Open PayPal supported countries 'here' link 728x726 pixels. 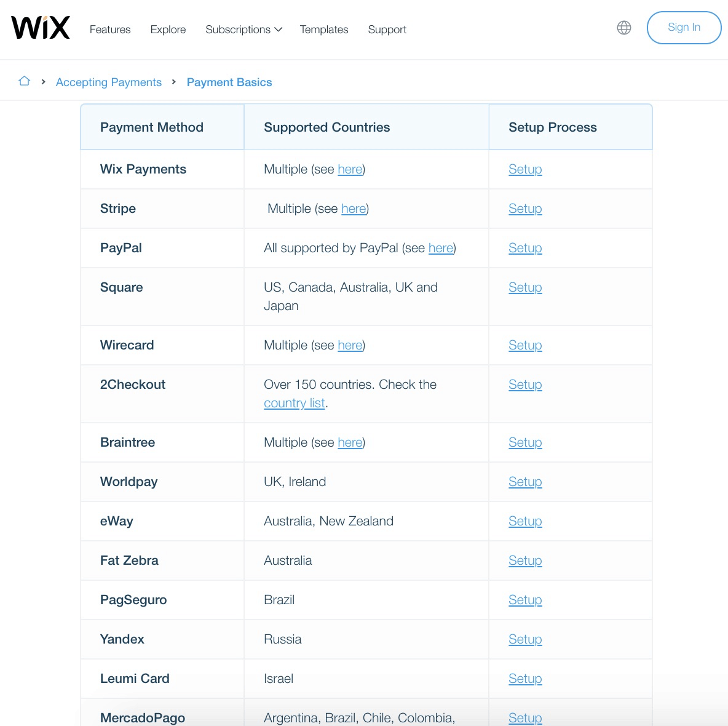[x=441, y=248]
